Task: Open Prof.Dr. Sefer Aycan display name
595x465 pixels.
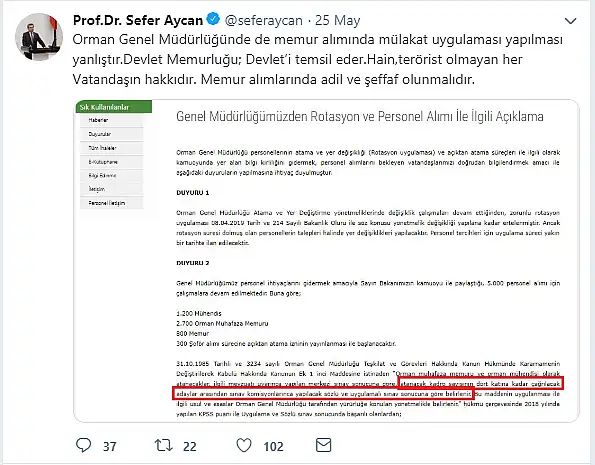Action: (138, 20)
